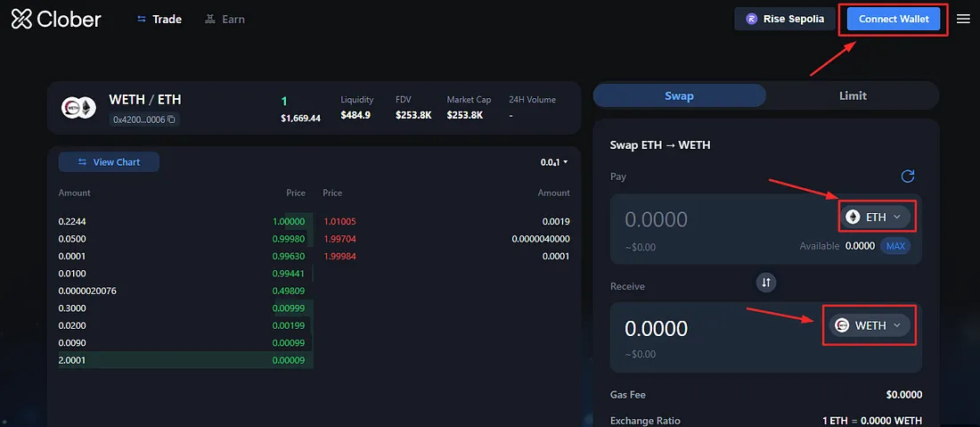Swap Pay and Receive tokens using the arrows icon

tap(766, 283)
